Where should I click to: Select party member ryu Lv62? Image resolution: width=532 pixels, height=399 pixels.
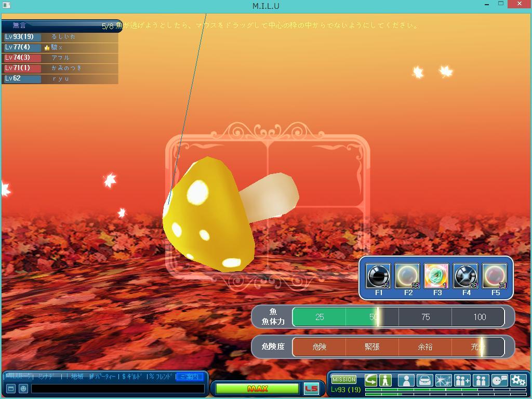point(60,78)
